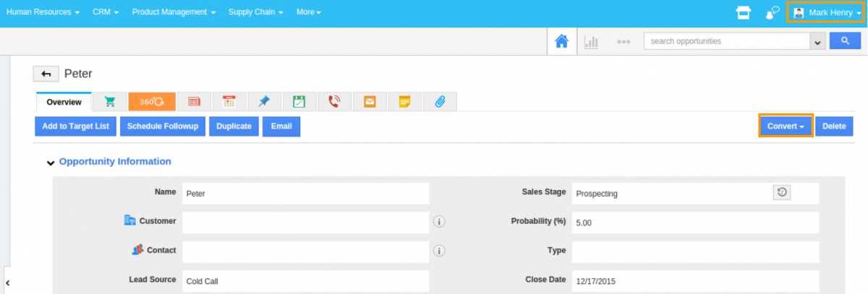Open the calendar tab icon
The width and height of the screenshot is (868, 294).
click(x=229, y=102)
